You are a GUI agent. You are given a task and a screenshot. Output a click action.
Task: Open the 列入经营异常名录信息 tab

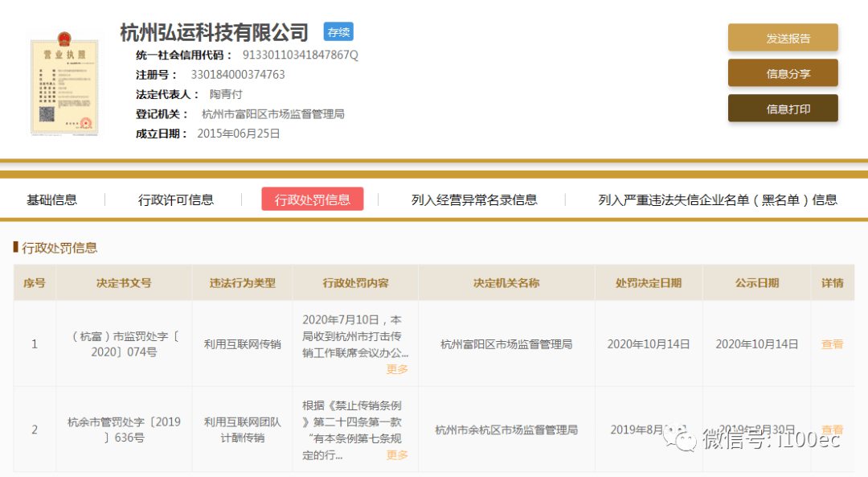pos(474,199)
